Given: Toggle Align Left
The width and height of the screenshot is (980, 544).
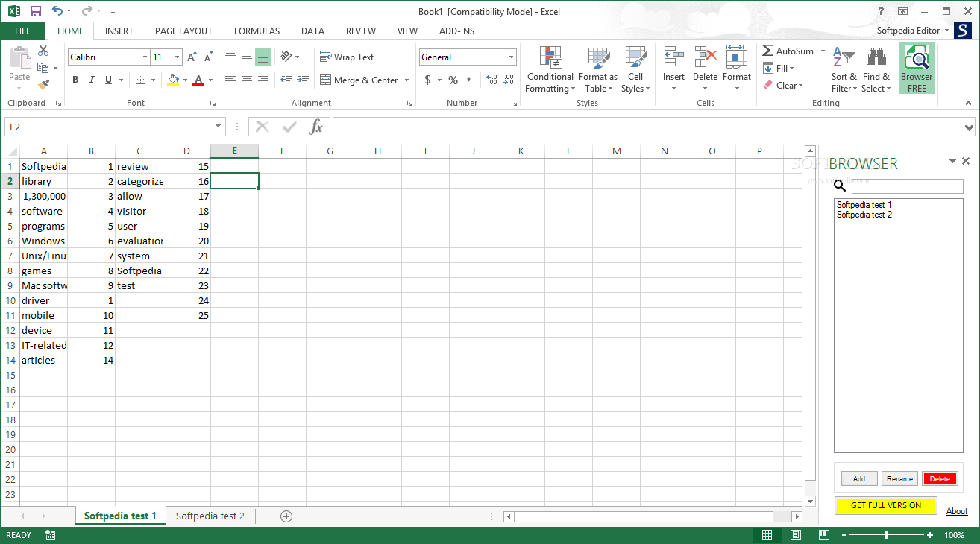Looking at the screenshot, I should click(230, 80).
